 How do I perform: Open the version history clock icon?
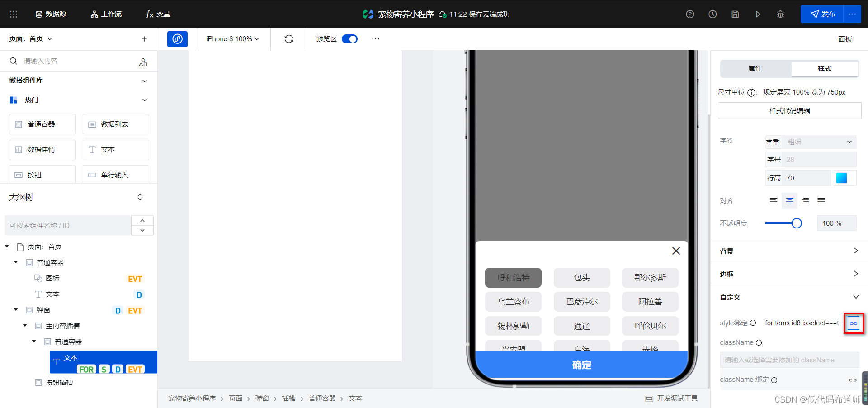click(x=712, y=14)
